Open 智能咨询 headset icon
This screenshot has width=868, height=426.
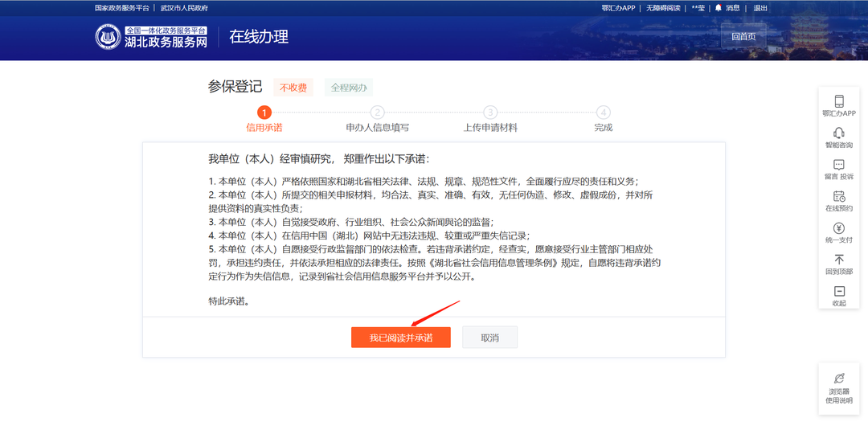[838, 133]
